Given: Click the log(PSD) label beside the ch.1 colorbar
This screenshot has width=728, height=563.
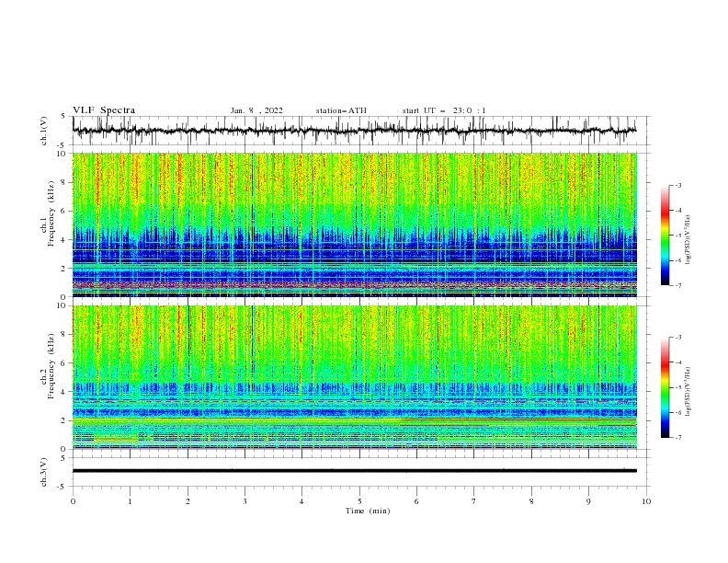Looking at the screenshot, I should tap(688, 240).
